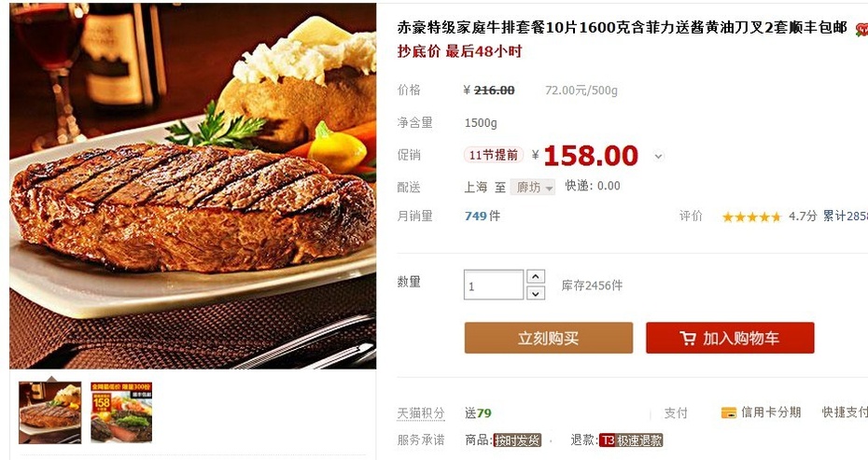Select the first steak thumbnail
This screenshot has height=460, width=868.
tap(49, 412)
